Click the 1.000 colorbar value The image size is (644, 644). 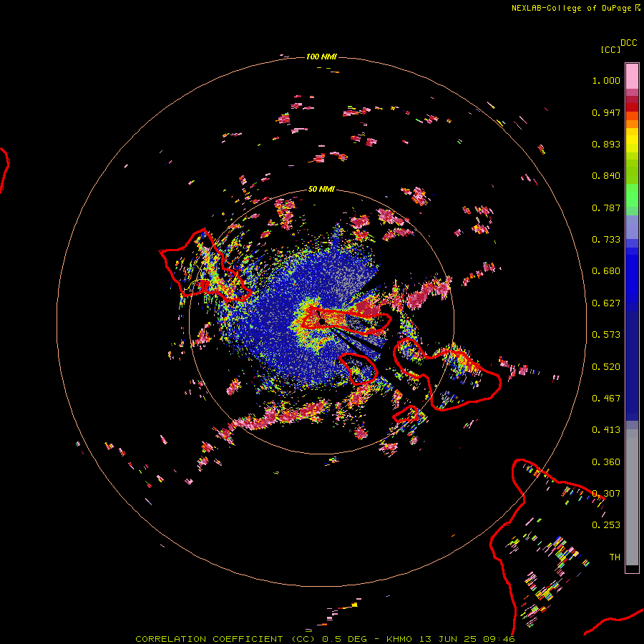606,80
